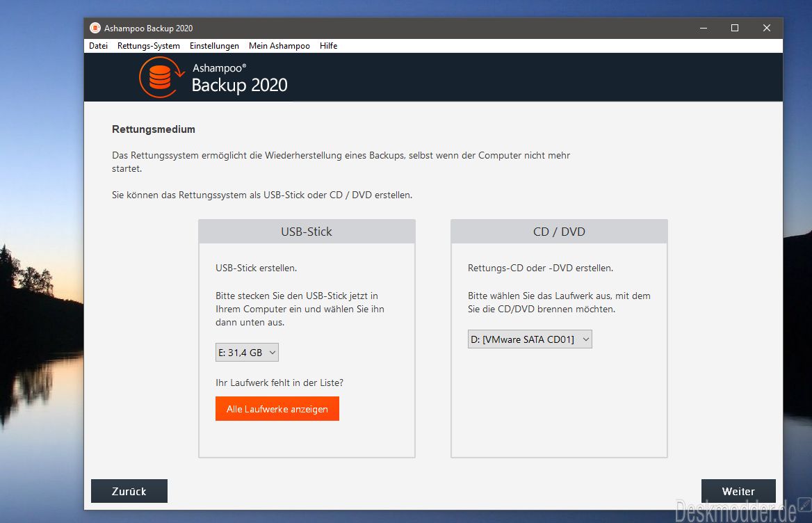812x523 pixels.
Task: Open the Datei menu
Action: [x=99, y=46]
